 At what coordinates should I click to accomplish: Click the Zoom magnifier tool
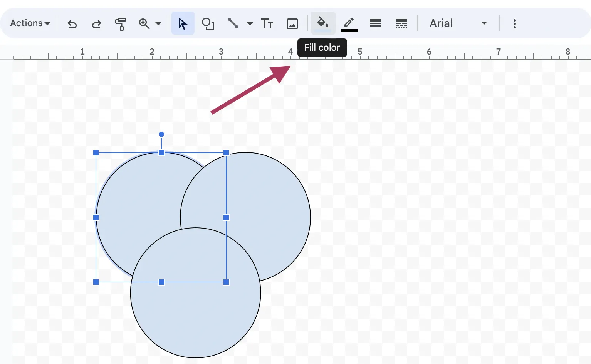[144, 24]
